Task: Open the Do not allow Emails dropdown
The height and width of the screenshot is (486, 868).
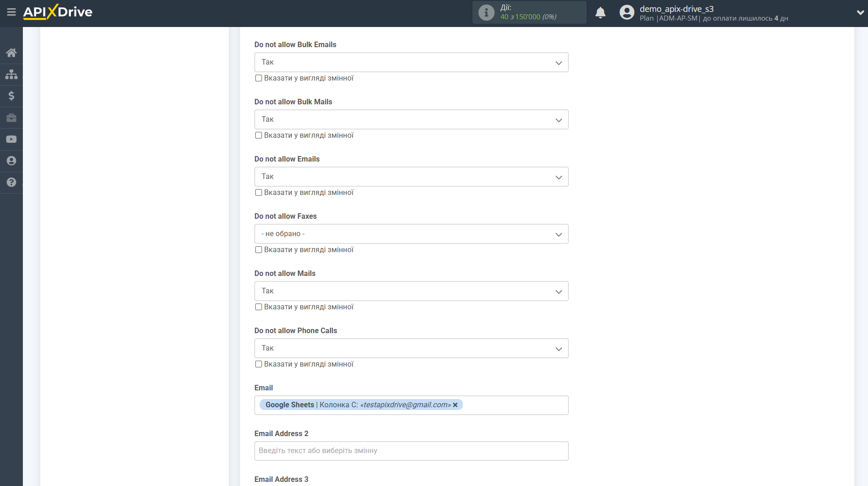Action: (x=411, y=177)
